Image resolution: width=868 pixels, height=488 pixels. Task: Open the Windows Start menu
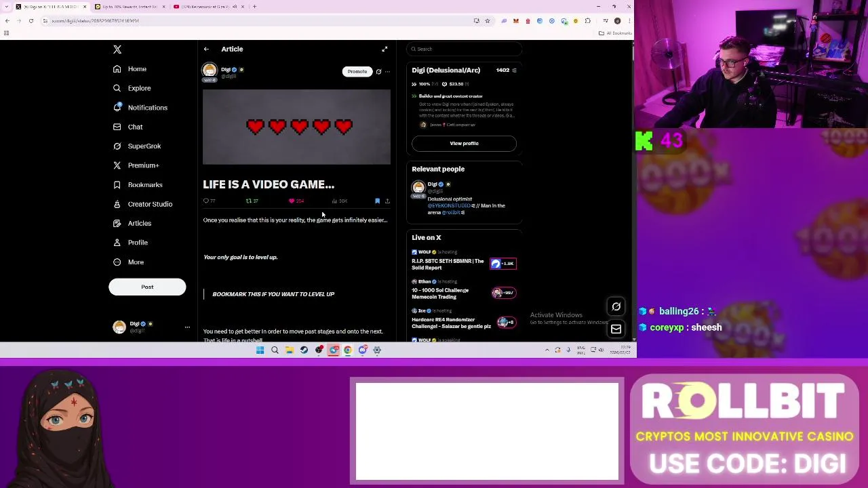tap(260, 350)
